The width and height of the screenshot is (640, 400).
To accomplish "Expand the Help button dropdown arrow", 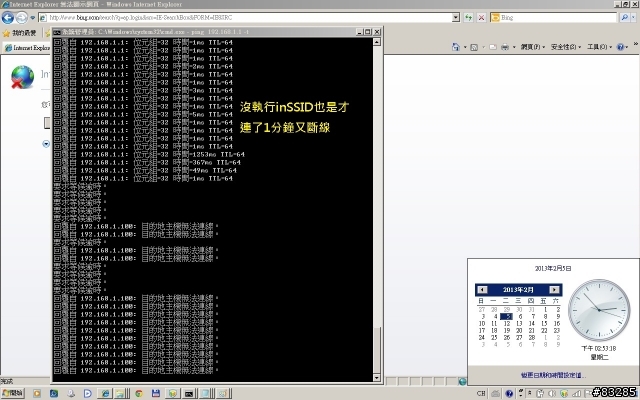I will (627, 47).
